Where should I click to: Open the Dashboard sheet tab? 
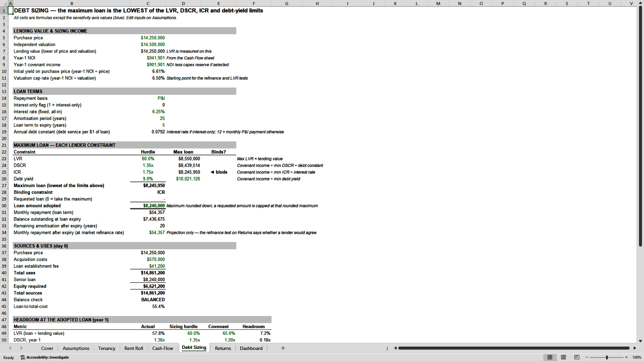click(251, 348)
